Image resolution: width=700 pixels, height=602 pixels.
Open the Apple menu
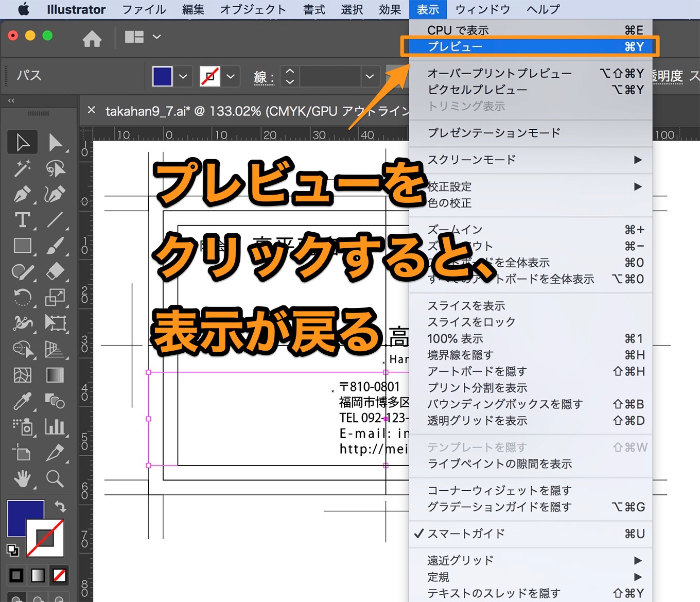[24, 9]
